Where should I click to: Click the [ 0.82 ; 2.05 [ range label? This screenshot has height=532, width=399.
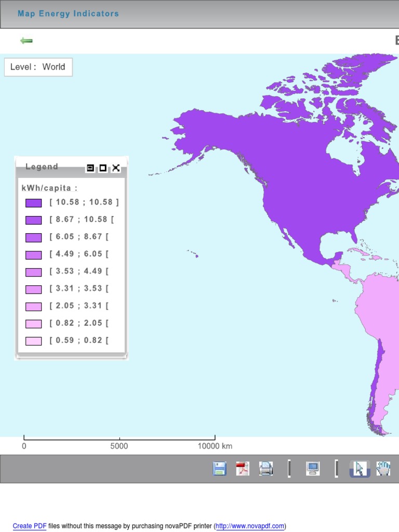(x=79, y=323)
